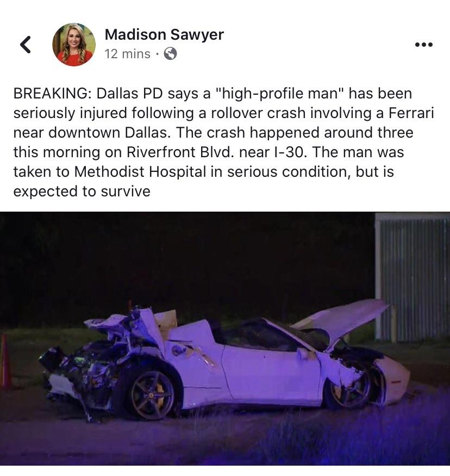Open the crashed white Ferrari photo
Viewport: 450px width, 476px height.
(225, 338)
